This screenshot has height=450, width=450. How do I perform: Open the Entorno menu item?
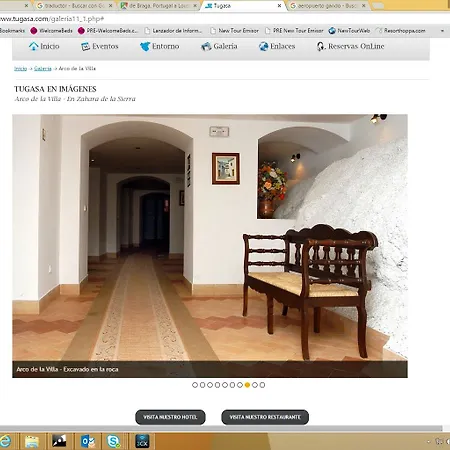click(x=160, y=46)
